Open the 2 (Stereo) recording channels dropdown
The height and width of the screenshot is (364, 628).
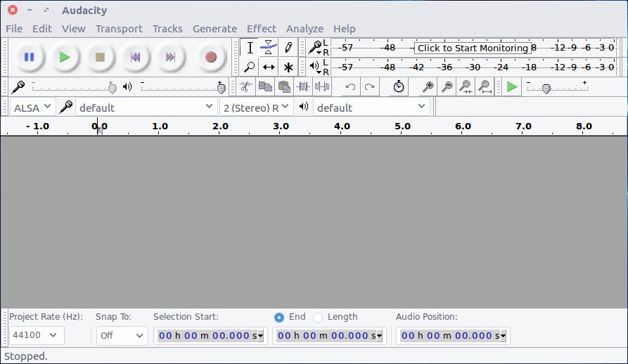point(256,108)
